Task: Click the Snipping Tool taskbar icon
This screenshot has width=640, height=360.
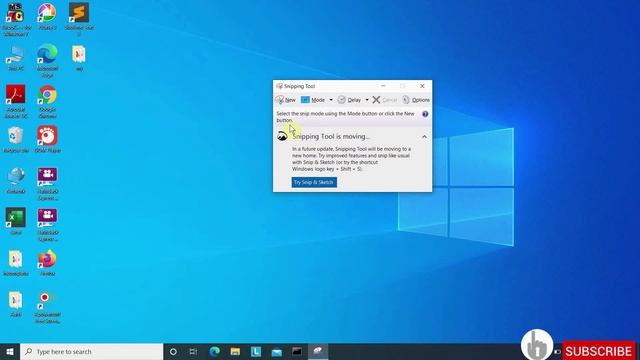Action: [x=318, y=351]
